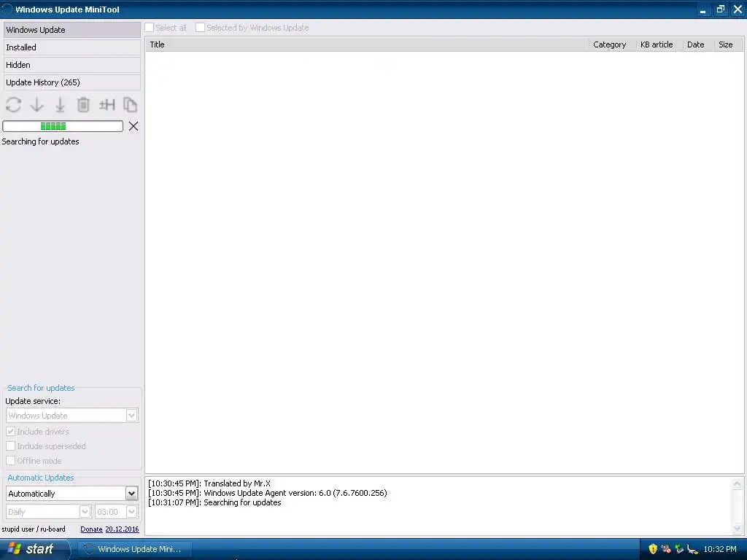Image resolution: width=747 pixels, height=560 pixels.
Task: Click the green arrow tray icon
Action: click(x=679, y=549)
